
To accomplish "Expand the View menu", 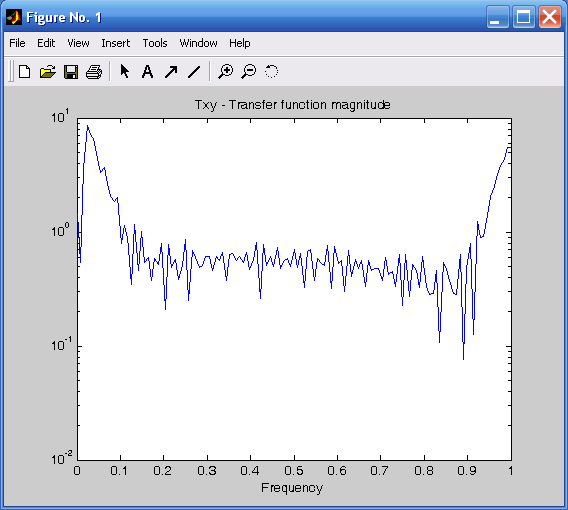I will (x=78, y=43).
